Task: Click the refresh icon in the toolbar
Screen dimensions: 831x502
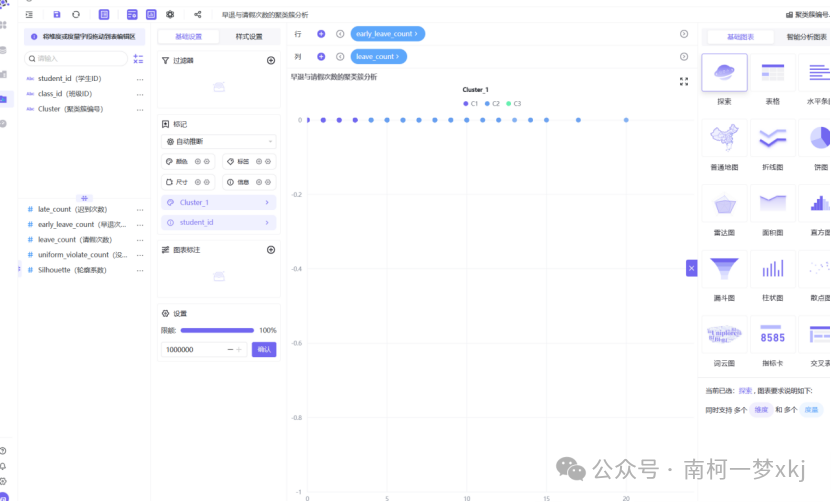Action: [x=76, y=14]
